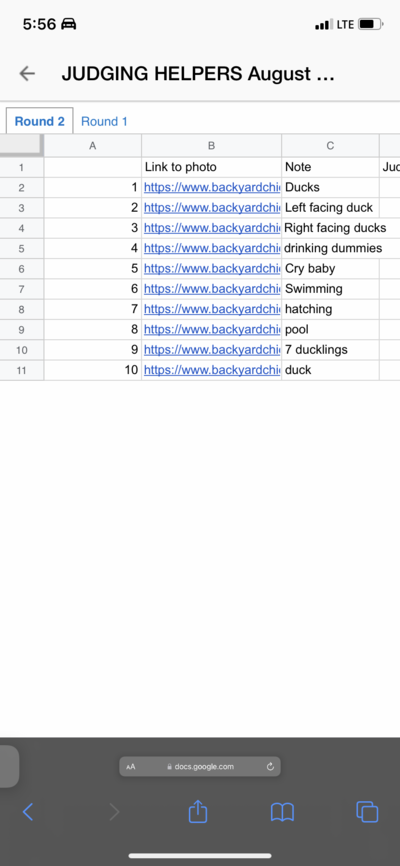Screen dimensions: 400x866
Task: Click the select-all corner cell
Action: click(22, 146)
